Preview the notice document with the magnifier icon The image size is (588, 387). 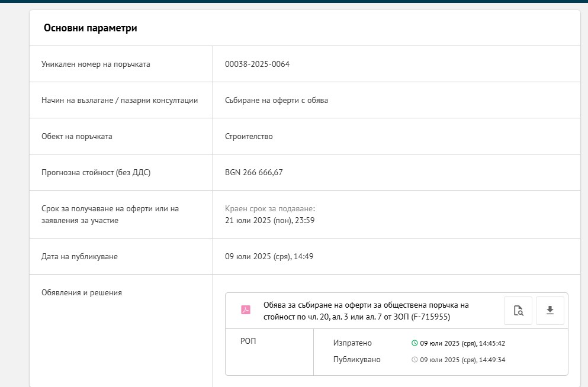pos(518,311)
